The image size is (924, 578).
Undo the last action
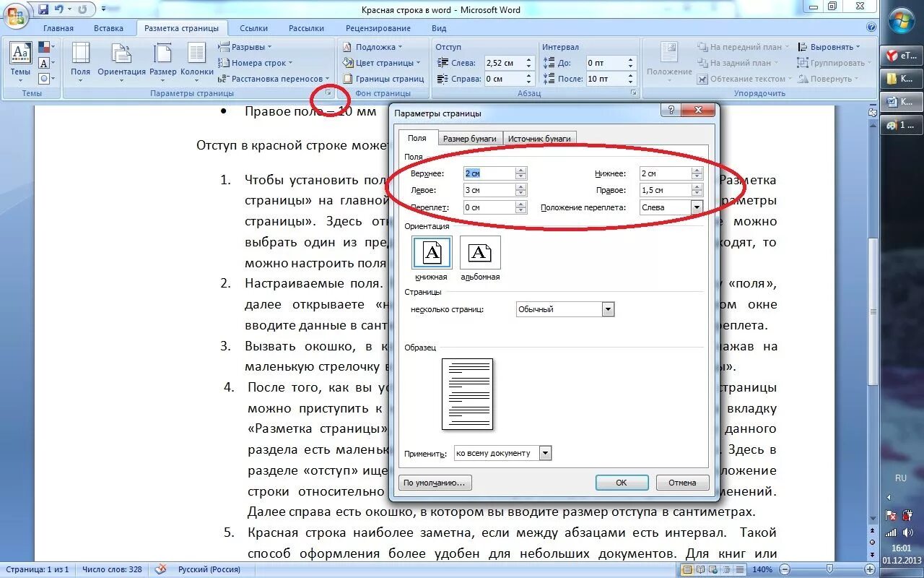(x=58, y=9)
